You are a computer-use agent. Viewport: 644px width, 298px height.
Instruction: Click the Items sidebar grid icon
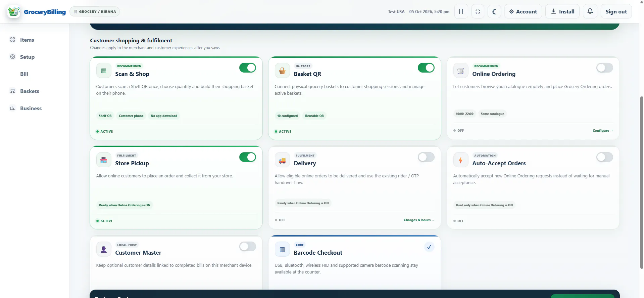(13, 40)
